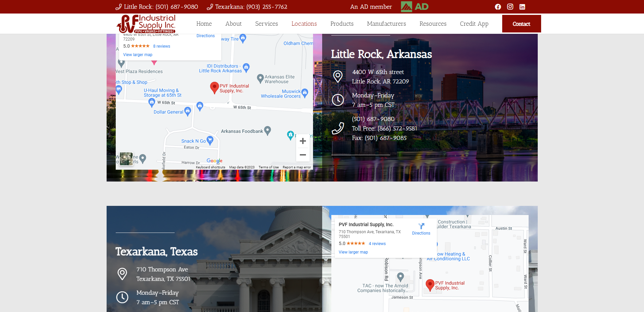The height and width of the screenshot is (312, 644).
Task: Open the Services menu item
Action: pos(267,24)
